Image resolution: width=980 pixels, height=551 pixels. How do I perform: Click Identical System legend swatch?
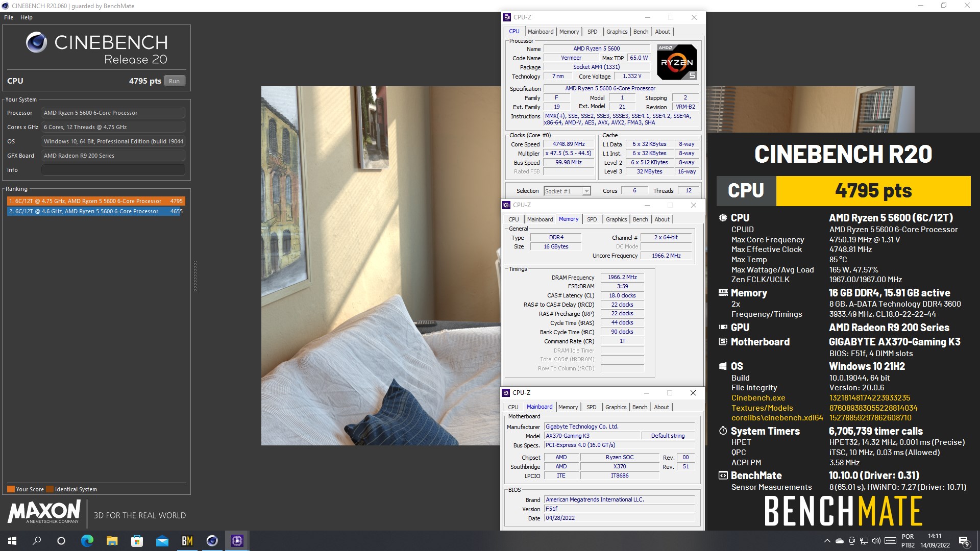coord(50,489)
